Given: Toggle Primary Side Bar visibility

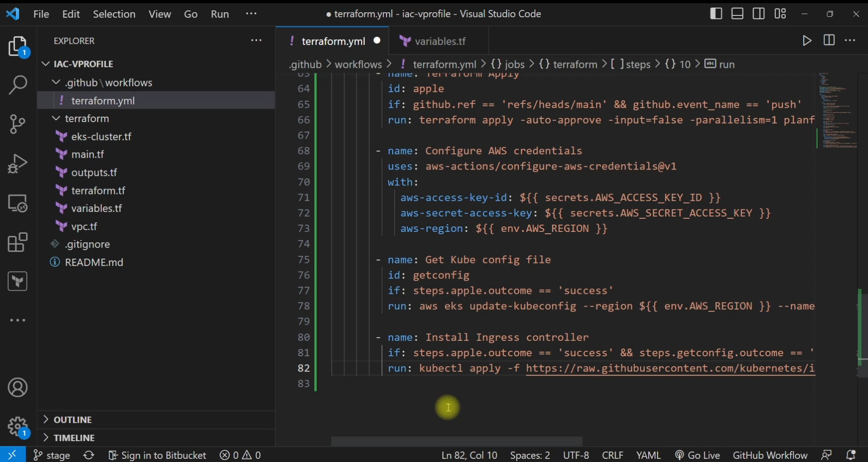Looking at the screenshot, I should coord(717,14).
